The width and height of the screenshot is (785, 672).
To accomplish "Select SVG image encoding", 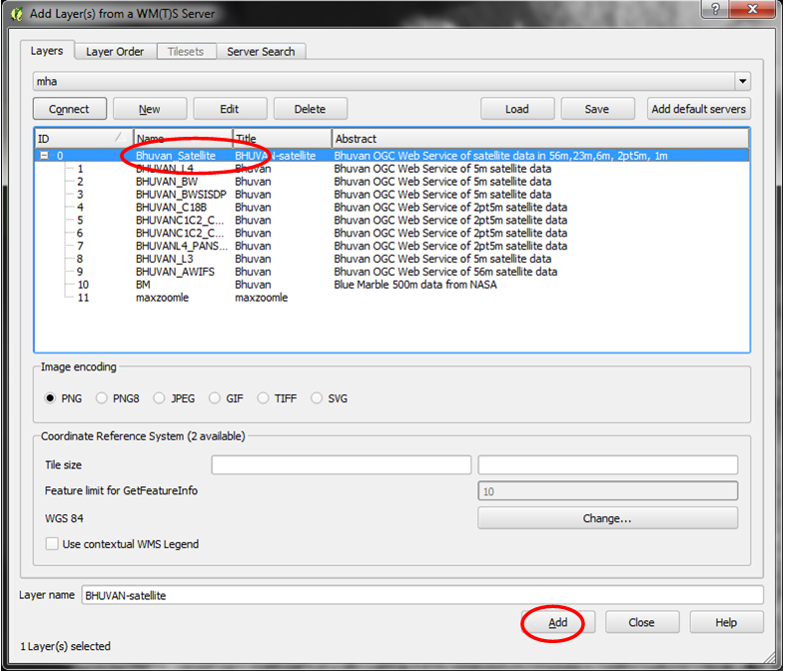I will pos(317,398).
